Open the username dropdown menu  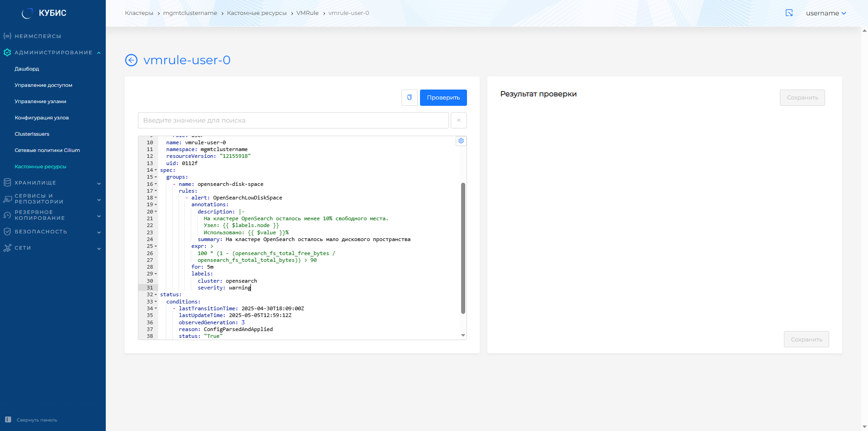(x=826, y=13)
